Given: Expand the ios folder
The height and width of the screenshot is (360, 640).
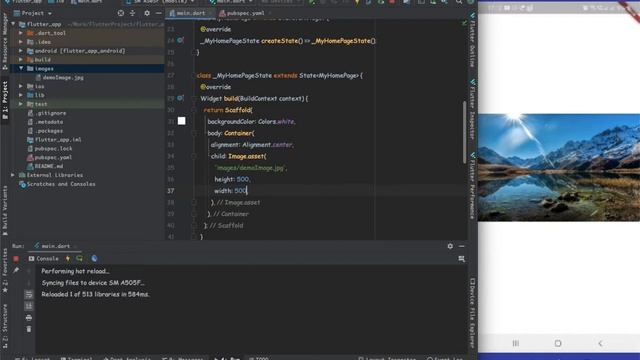Looking at the screenshot, I should pyautogui.click(x=21, y=86).
